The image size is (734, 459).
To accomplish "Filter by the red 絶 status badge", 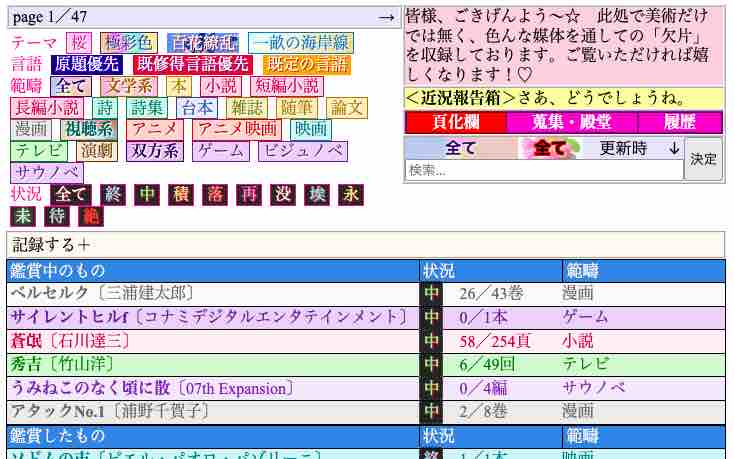I will 90,216.
